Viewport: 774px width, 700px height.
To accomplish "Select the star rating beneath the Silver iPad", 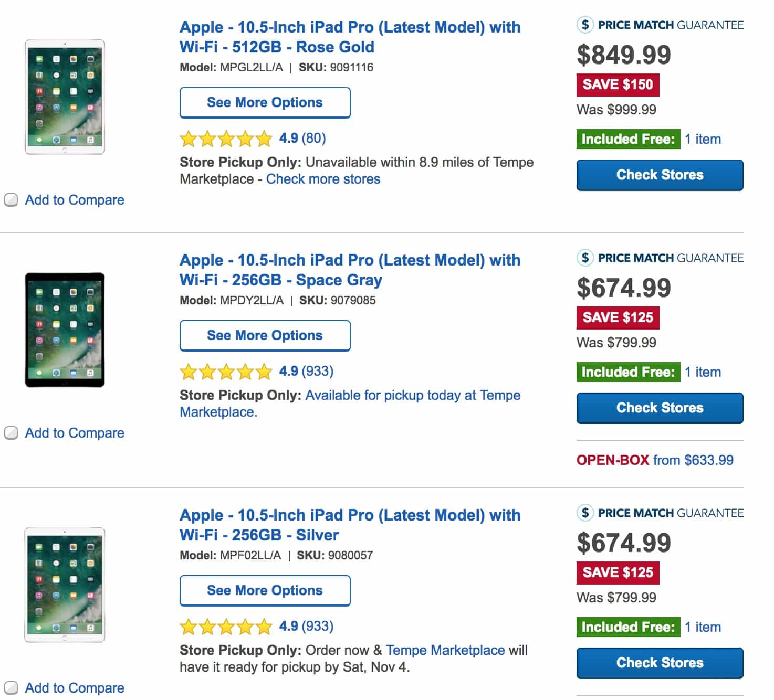I will [x=225, y=627].
